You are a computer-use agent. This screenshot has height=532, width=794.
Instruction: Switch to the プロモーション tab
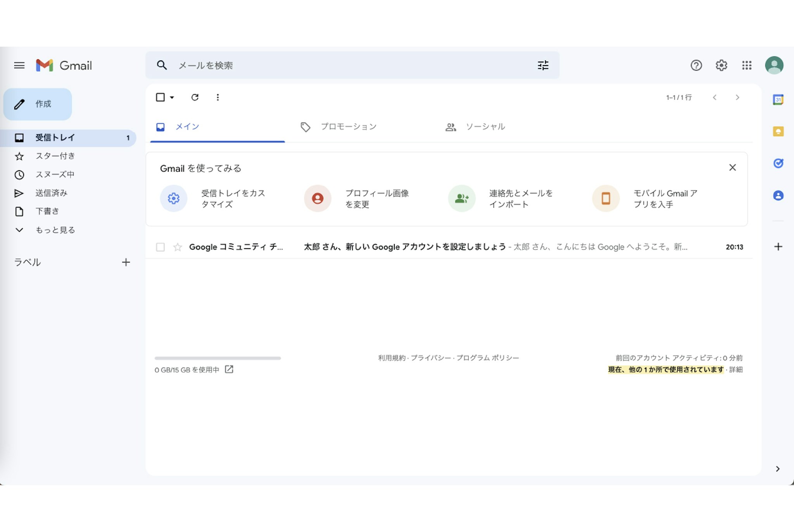pyautogui.click(x=348, y=127)
